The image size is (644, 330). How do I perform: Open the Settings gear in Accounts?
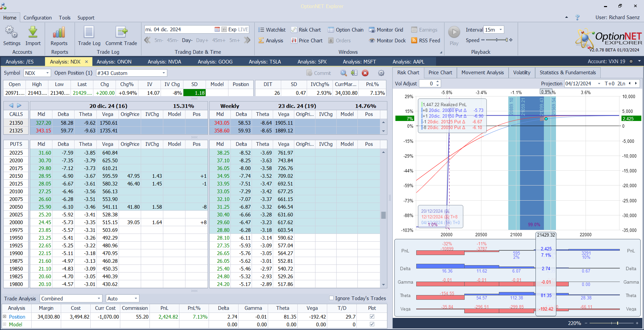coord(11,32)
